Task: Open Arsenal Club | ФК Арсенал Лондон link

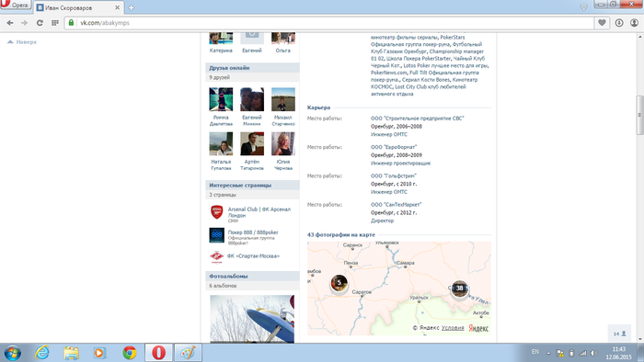Action: (259, 212)
